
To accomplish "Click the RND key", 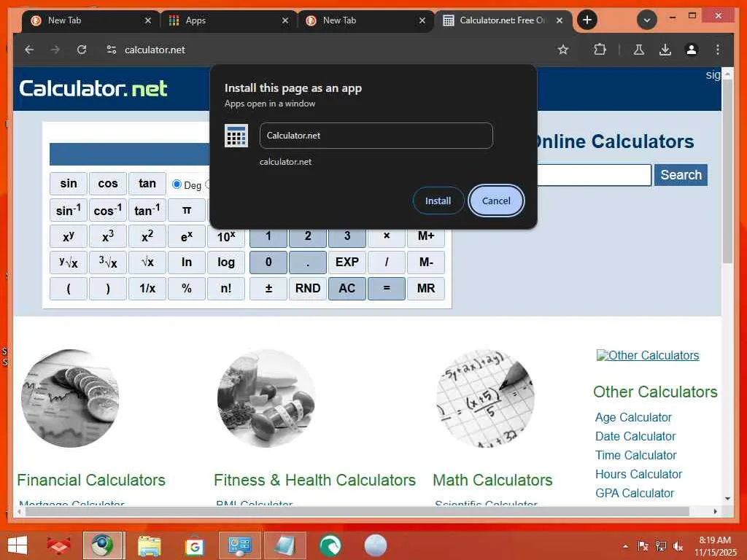I will coord(308,288).
